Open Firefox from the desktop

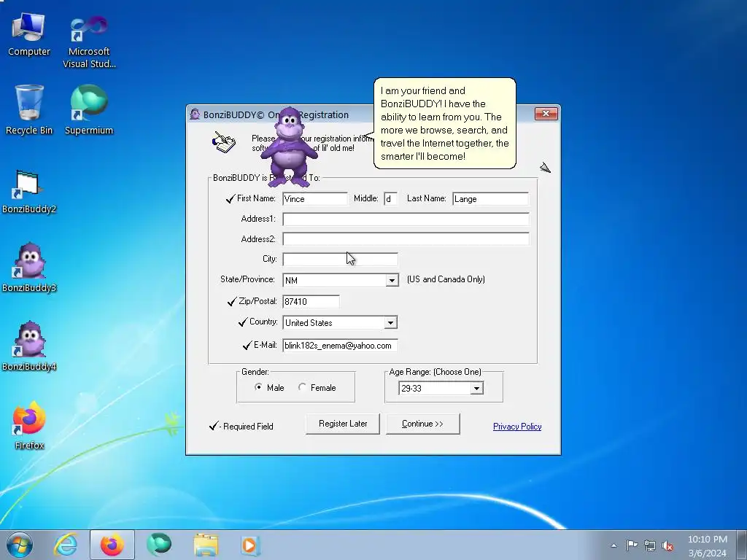coord(29,425)
